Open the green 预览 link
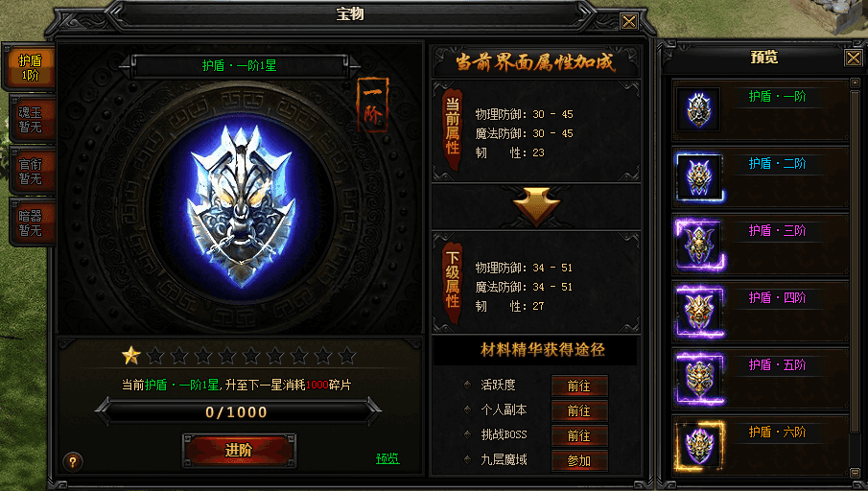The width and height of the screenshot is (868, 491). [x=387, y=458]
